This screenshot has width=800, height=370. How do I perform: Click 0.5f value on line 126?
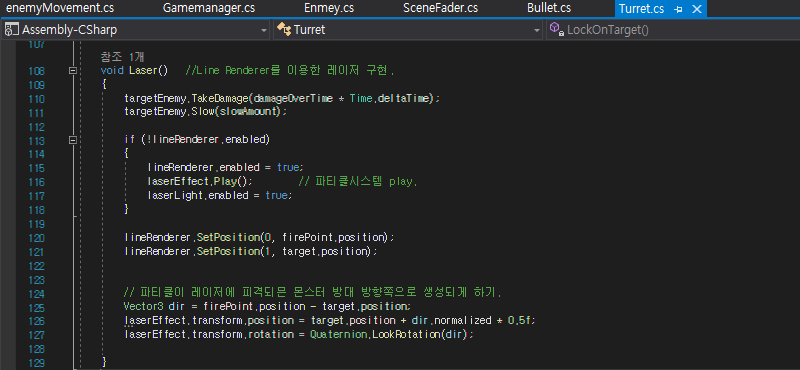pos(519,320)
